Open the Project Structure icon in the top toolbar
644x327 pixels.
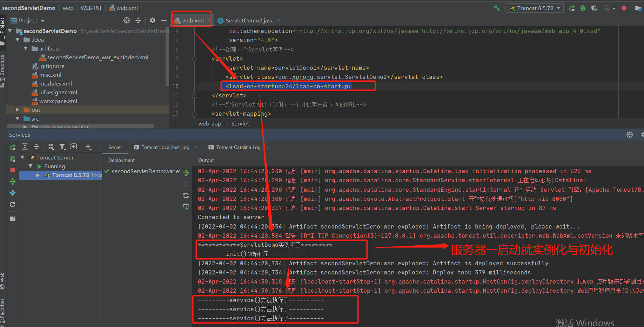pyautogui.click(x=638, y=8)
